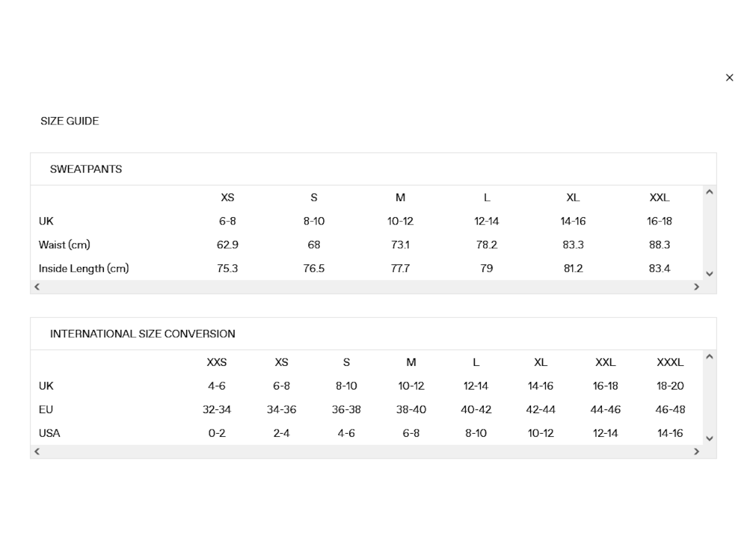The height and width of the screenshot is (560, 747).
Task: Select the XXXL column header
Action: (670, 362)
